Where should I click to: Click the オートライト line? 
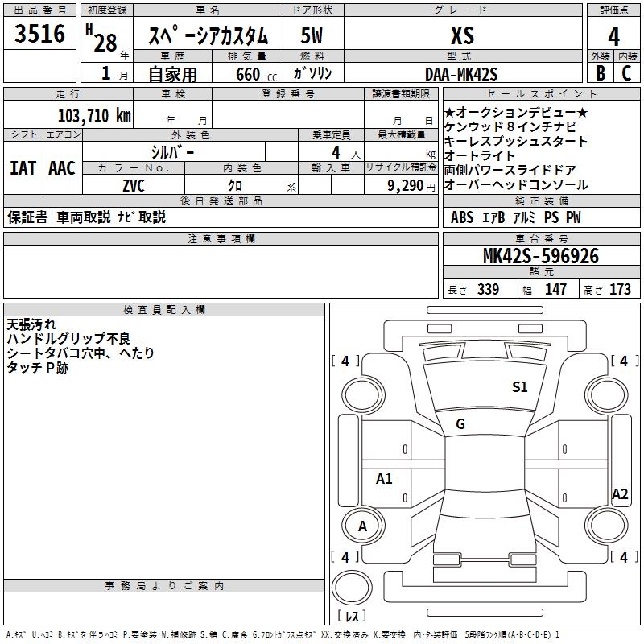(x=479, y=155)
